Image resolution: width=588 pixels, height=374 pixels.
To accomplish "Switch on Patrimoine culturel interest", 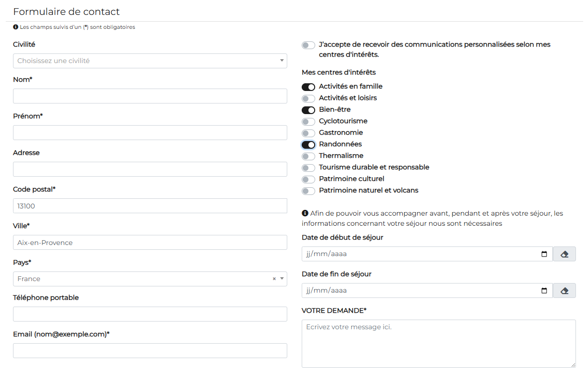I will pyautogui.click(x=308, y=180).
